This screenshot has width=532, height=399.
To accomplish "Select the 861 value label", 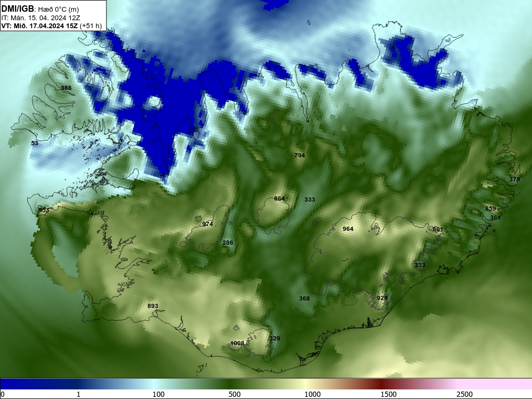I will [x=438, y=229].
